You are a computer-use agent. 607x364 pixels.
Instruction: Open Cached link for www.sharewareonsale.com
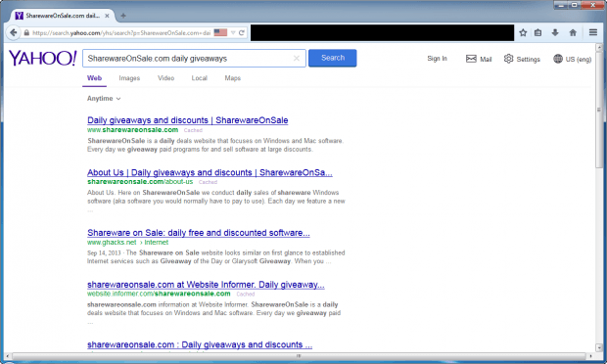[193, 130]
